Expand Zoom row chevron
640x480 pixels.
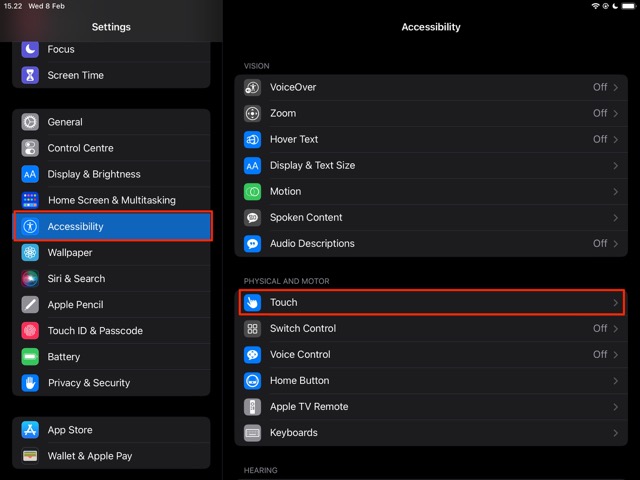coord(616,113)
